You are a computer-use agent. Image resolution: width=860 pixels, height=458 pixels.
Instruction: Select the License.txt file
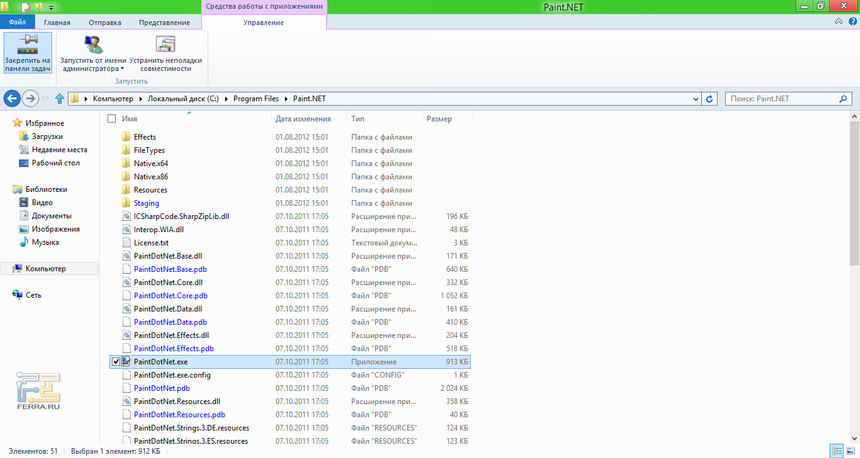point(151,242)
